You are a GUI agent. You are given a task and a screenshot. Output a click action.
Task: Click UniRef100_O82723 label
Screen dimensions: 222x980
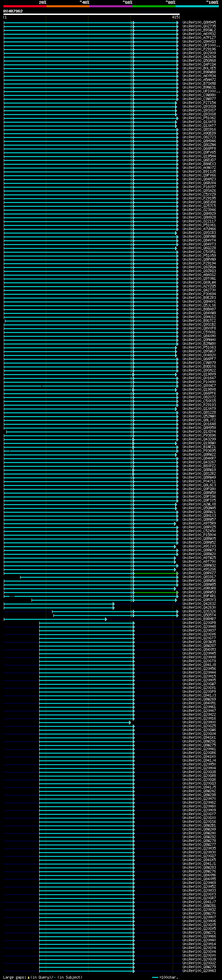coord(199,137)
